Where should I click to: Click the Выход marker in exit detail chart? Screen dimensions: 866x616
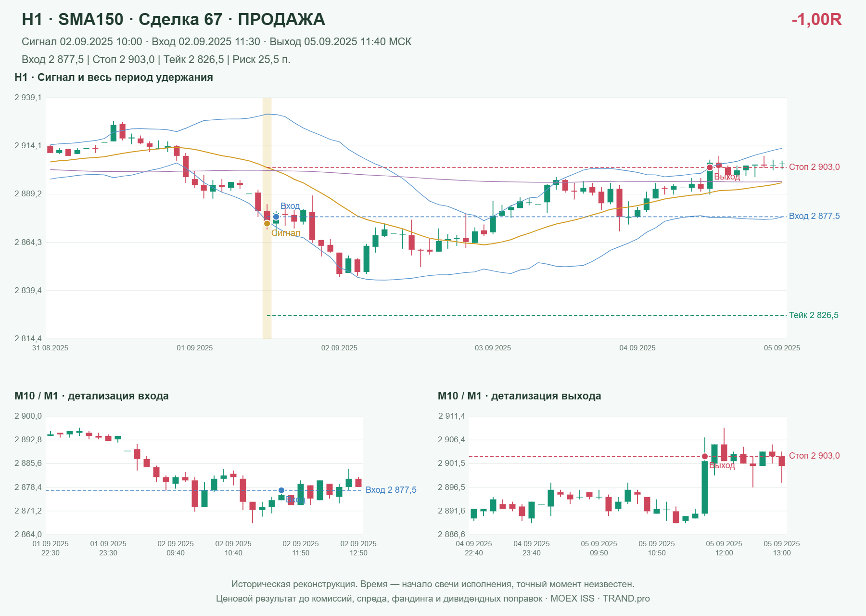pyautogui.click(x=705, y=456)
